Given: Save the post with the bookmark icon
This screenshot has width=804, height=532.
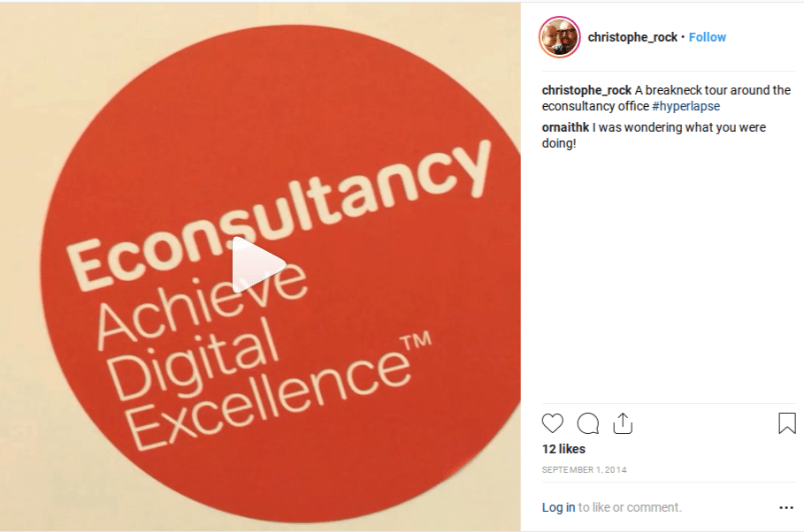Looking at the screenshot, I should point(786,423).
